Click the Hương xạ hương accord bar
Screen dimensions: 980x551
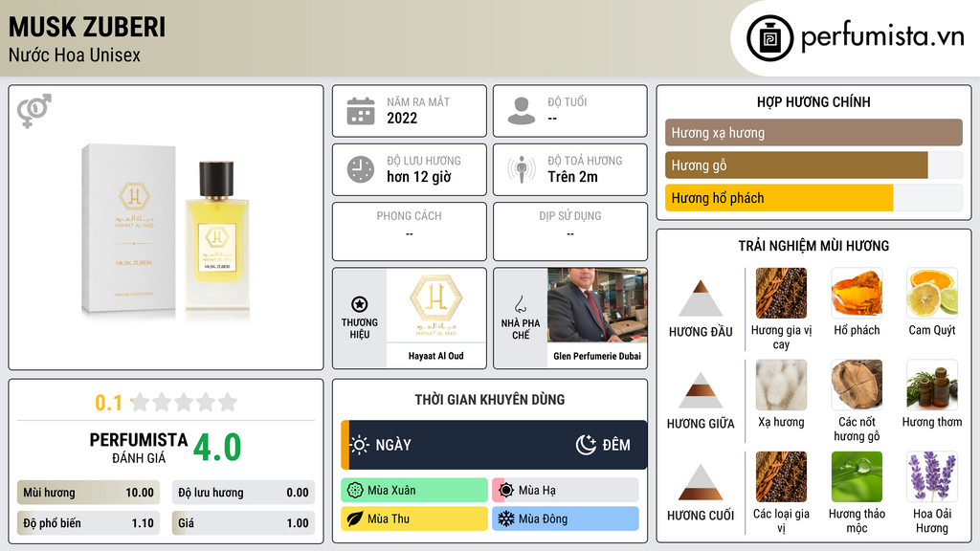coord(813,132)
